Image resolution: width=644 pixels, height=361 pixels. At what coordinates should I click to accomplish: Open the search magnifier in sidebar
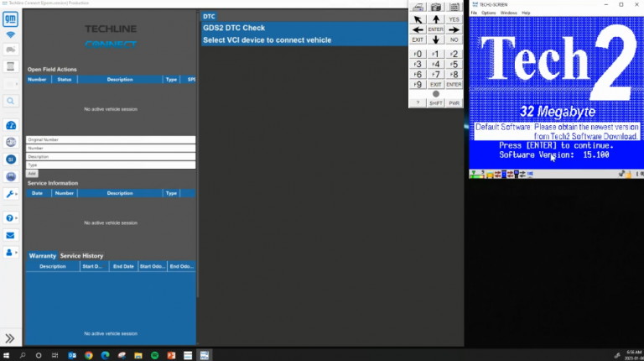[11, 101]
